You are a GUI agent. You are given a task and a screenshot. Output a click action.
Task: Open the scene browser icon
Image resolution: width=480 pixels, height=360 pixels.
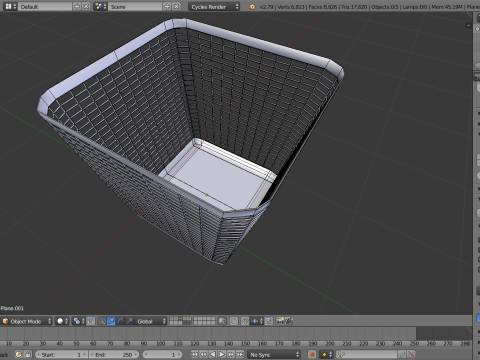click(x=100, y=6)
